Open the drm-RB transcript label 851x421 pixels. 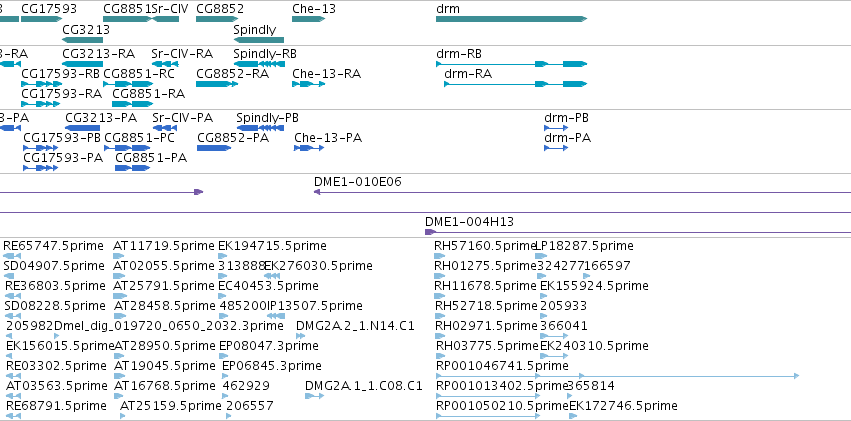pyautogui.click(x=459, y=54)
